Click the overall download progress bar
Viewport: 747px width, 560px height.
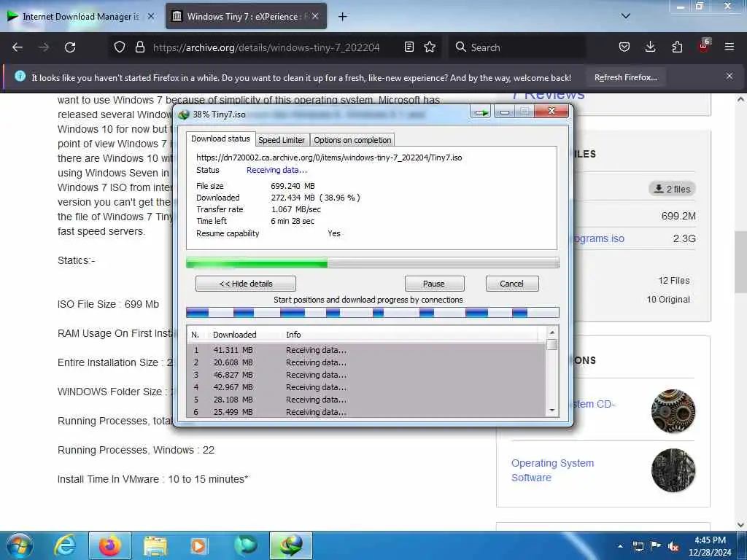pyautogui.click(x=373, y=262)
